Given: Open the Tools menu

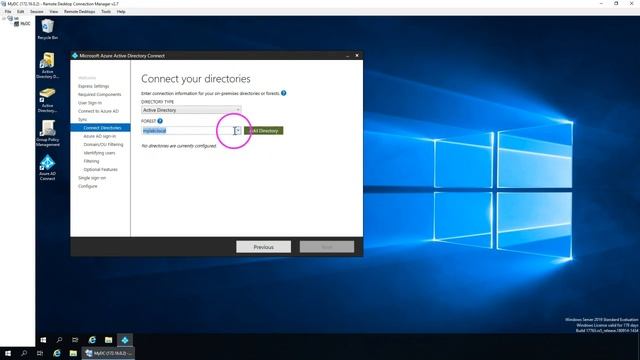Looking at the screenshot, I should 106,11.
